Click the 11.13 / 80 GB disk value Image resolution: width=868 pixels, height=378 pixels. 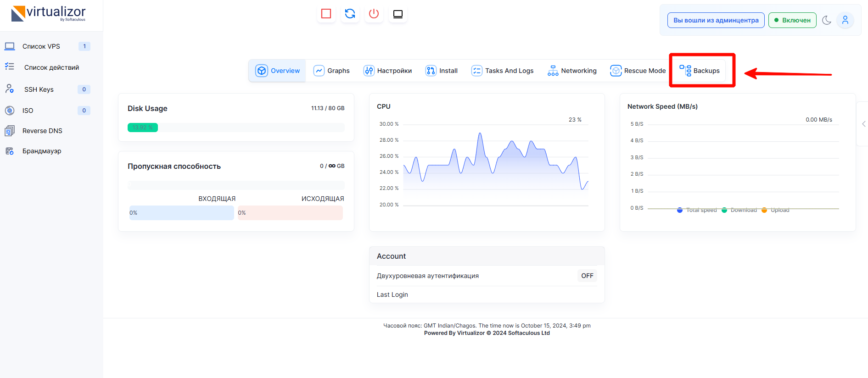[x=328, y=108]
